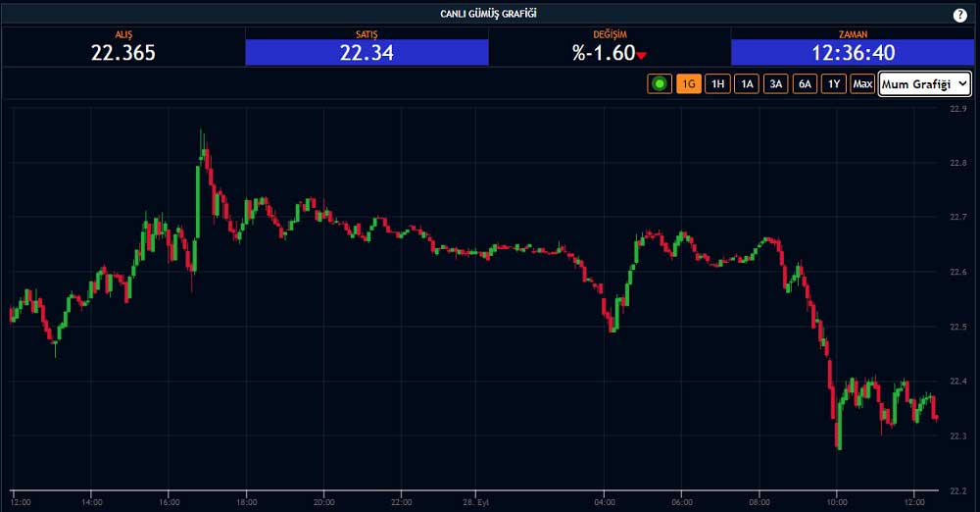Click the Canlı Gümüş Grafiği title

pos(489,14)
